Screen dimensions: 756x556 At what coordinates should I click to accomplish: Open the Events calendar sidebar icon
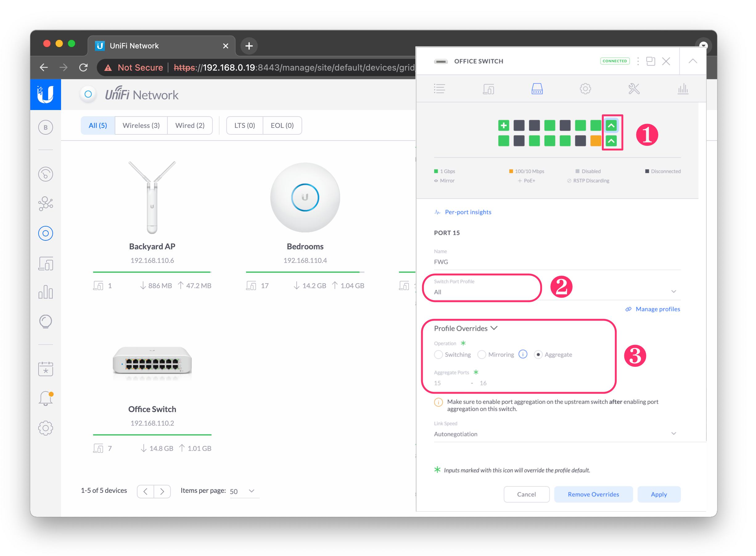[x=45, y=369]
